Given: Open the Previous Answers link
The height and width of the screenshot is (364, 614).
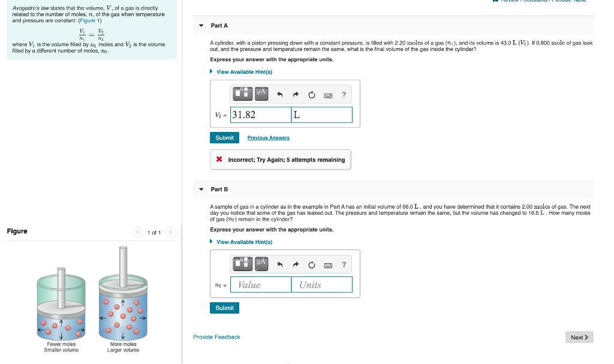Looking at the screenshot, I should pyautogui.click(x=268, y=137).
